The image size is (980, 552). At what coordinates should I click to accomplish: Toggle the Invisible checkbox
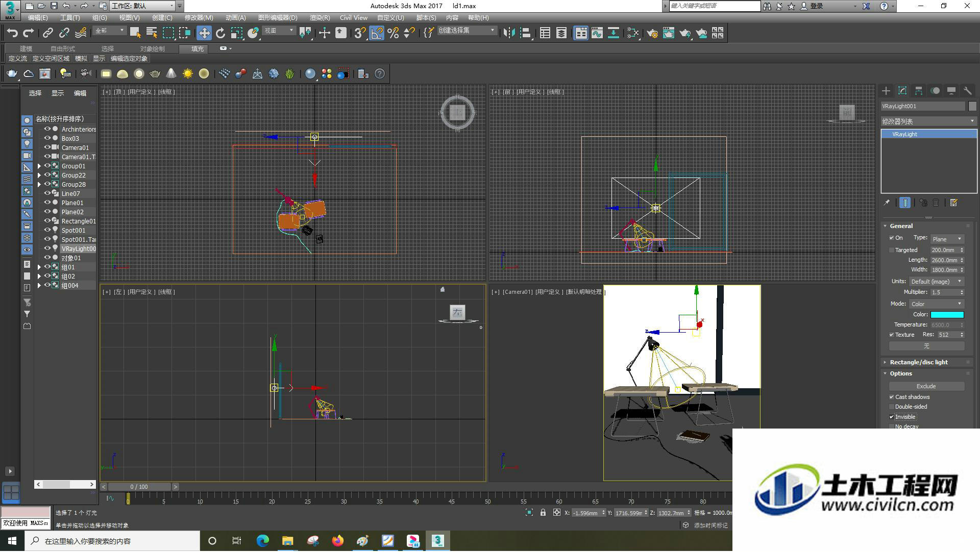(892, 417)
